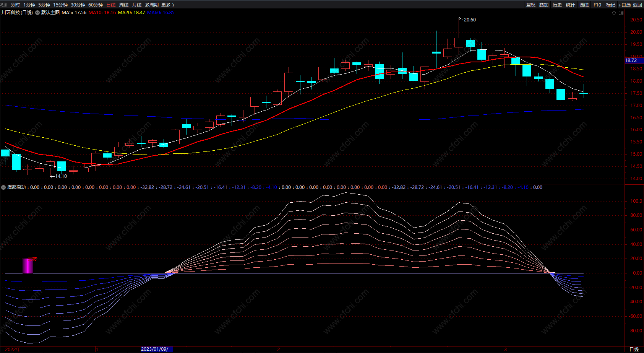The width and height of the screenshot is (644, 353).
Task: Click the MA5: 17.56 value label
Action: 74,13
